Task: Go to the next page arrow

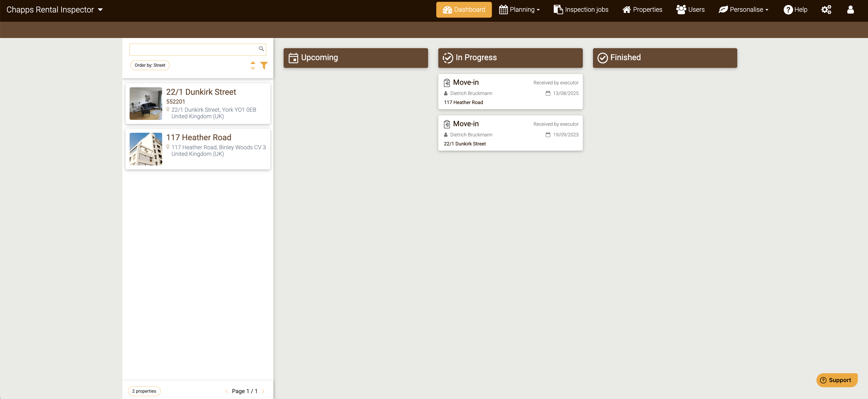Action: (x=263, y=391)
